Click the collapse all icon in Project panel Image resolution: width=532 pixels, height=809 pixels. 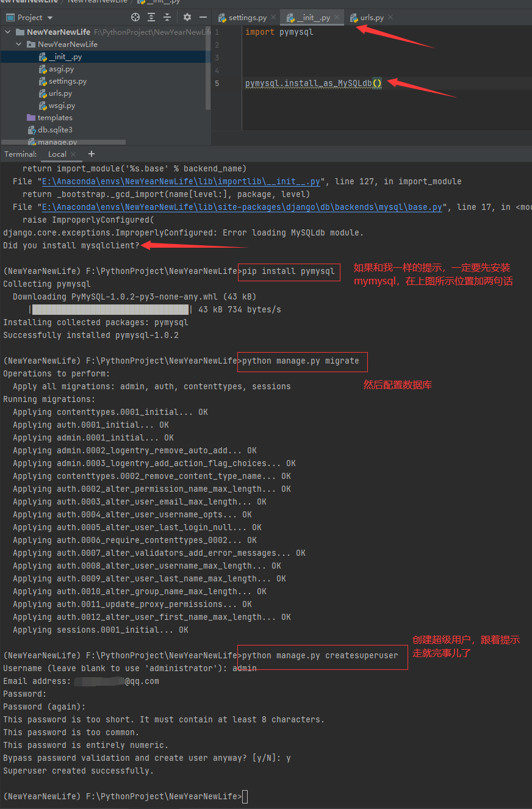click(x=167, y=18)
